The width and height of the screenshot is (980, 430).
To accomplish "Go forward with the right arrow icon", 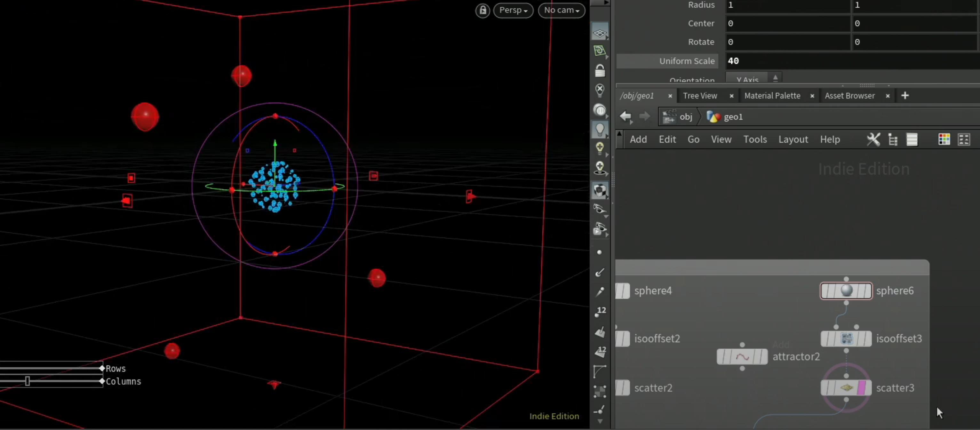I will pos(644,116).
